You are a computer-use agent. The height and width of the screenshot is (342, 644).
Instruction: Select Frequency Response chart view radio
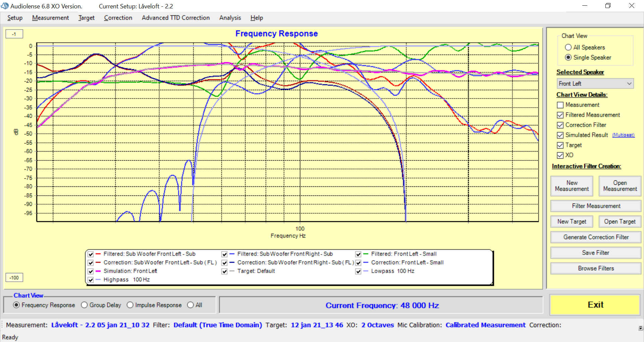click(x=16, y=305)
